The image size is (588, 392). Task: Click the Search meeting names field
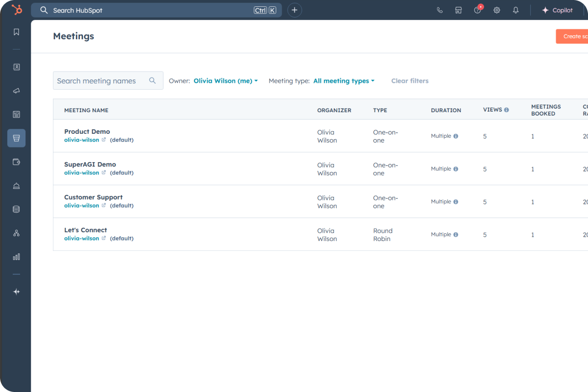click(108, 80)
